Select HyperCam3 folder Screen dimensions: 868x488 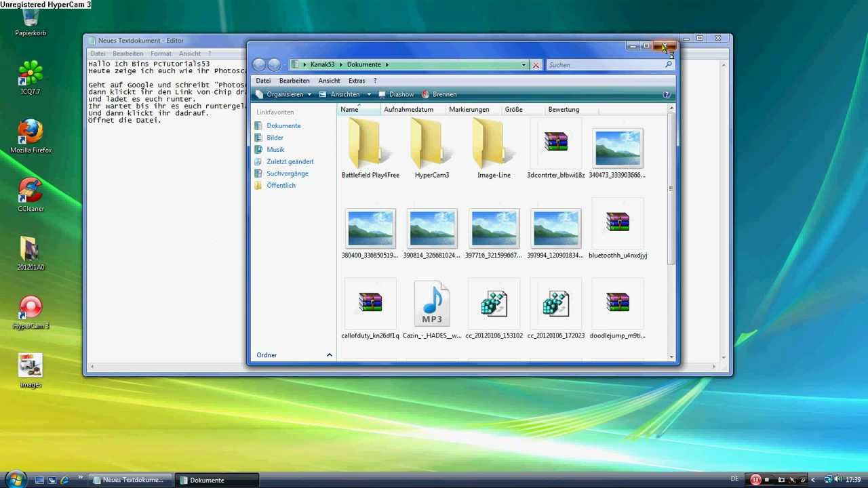(x=432, y=148)
